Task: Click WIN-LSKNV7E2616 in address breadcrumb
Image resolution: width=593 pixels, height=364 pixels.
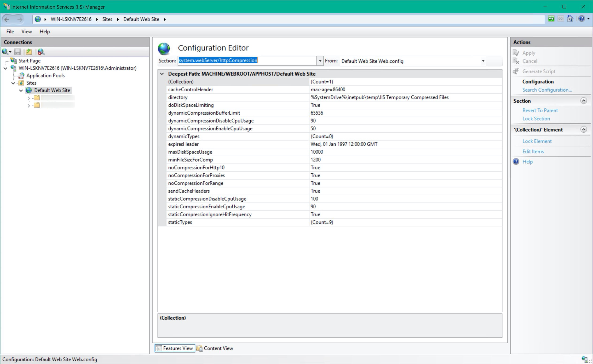Action: [x=71, y=19]
